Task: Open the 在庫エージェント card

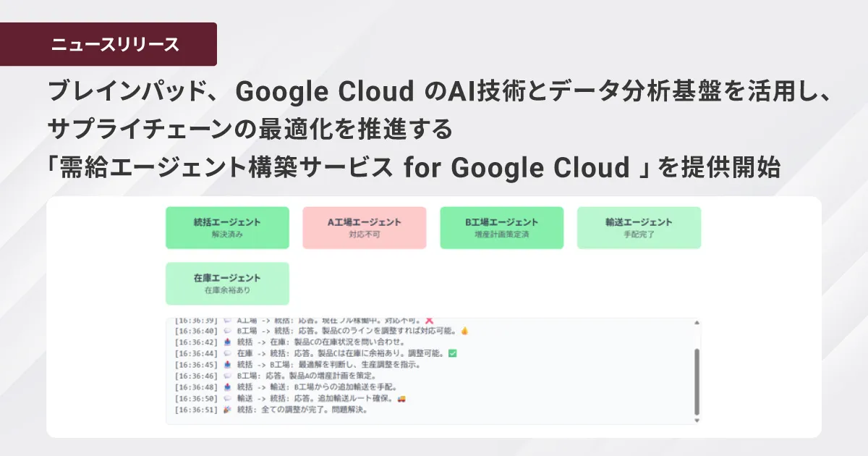Action: (227, 283)
